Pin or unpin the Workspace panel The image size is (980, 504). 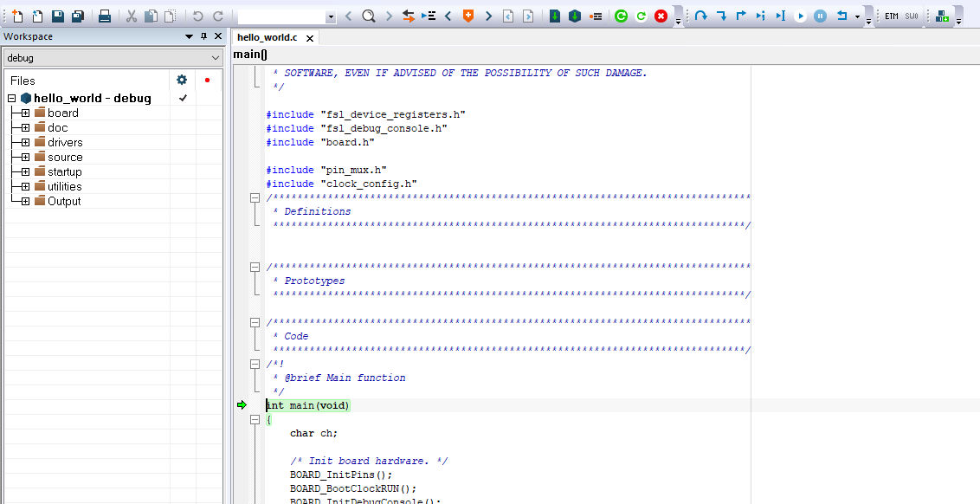203,36
